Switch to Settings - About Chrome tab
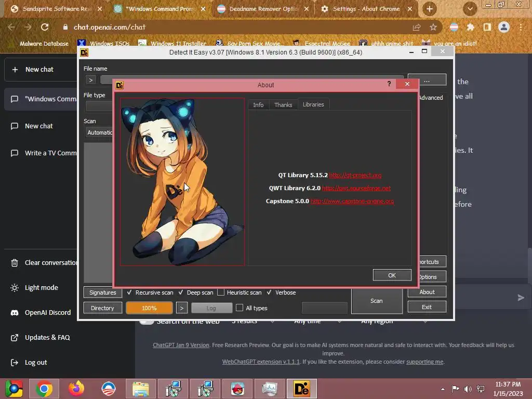The height and width of the screenshot is (399, 532). 366,9
